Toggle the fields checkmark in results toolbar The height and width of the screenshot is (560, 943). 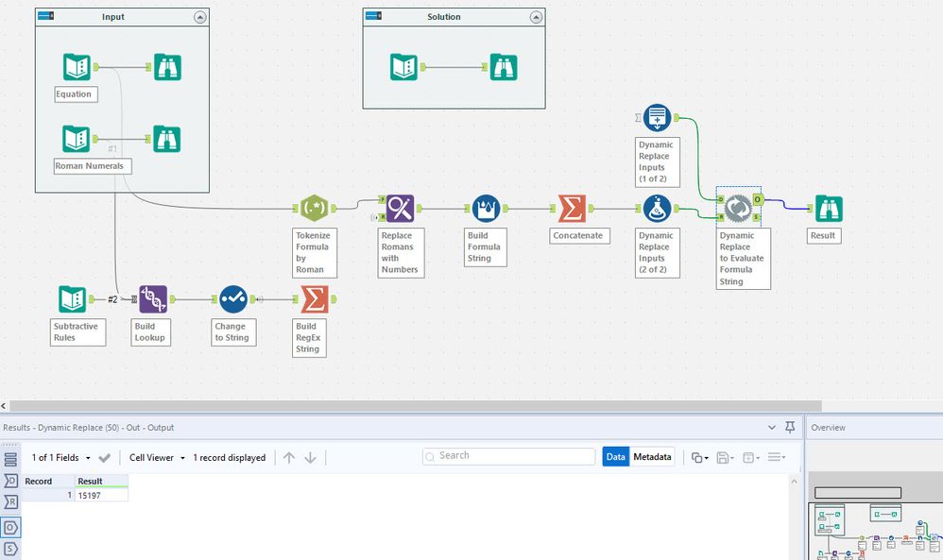(x=105, y=458)
